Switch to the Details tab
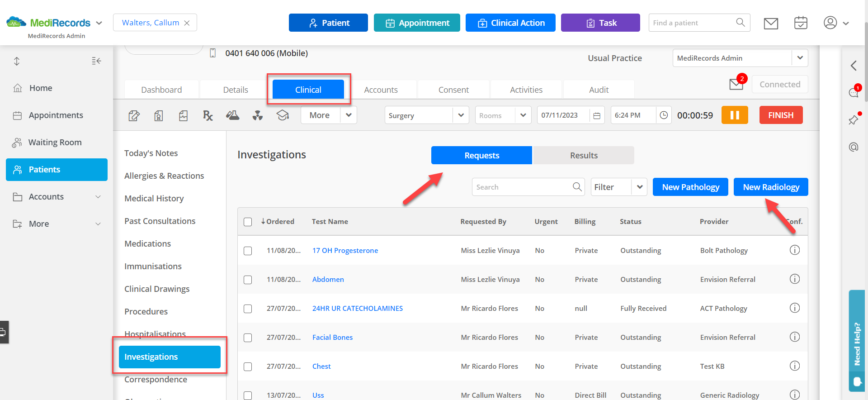 pyautogui.click(x=236, y=90)
